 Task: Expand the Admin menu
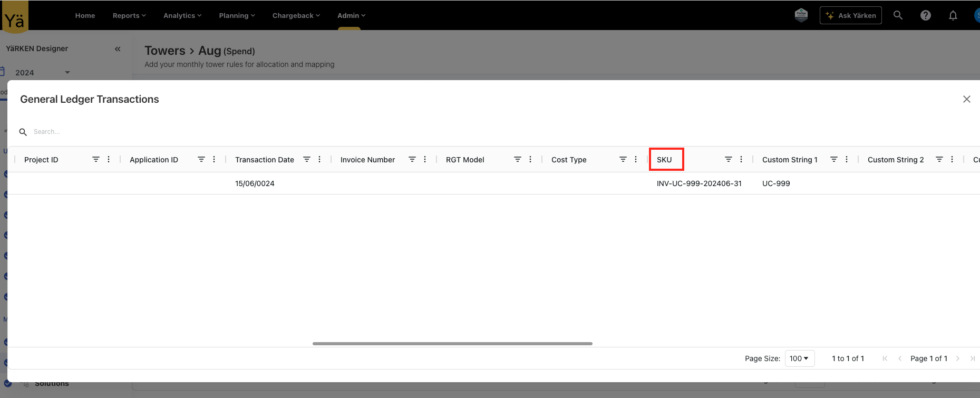[351, 15]
